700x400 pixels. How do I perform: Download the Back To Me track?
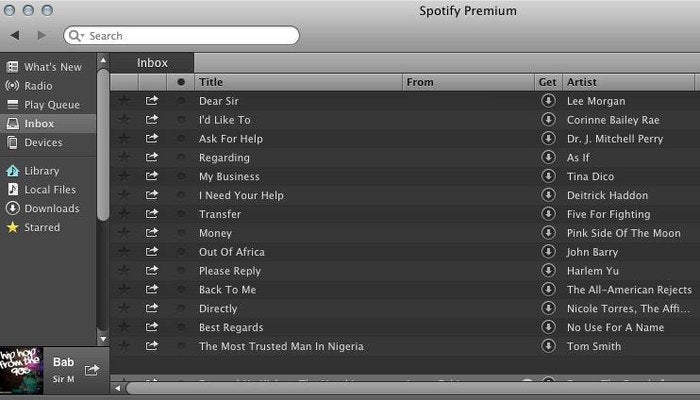click(548, 289)
